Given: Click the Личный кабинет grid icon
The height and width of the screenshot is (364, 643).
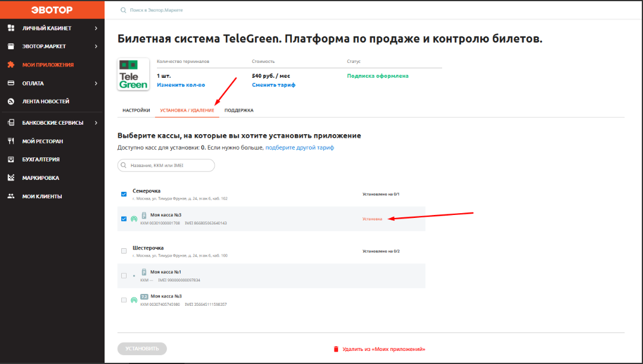Looking at the screenshot, I should (x=11, y=28).
